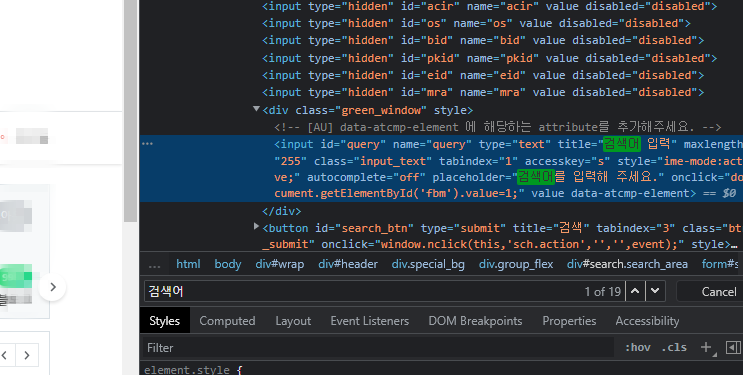Viewport: 743px width, 375px height.
Task: Select the input id="os" line
Action: click(476, 23)
